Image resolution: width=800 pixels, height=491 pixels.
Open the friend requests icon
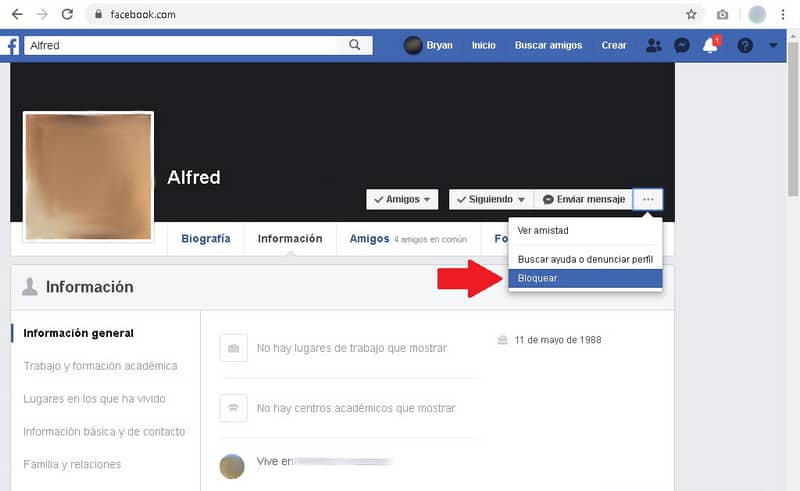click(654, 45)
